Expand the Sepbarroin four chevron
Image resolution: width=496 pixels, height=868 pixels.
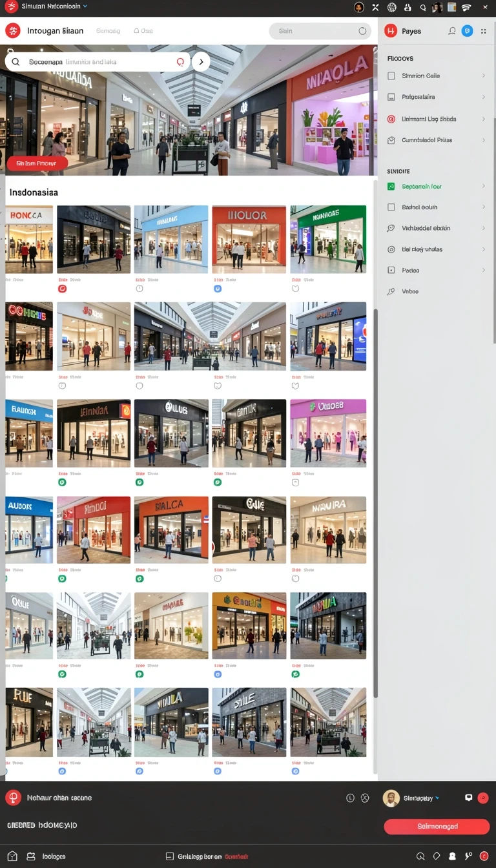484,187
